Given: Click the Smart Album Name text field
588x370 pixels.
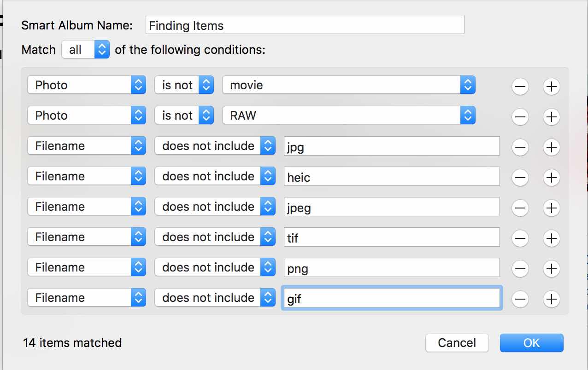Looking at the screenshot, I should (305, 25).
